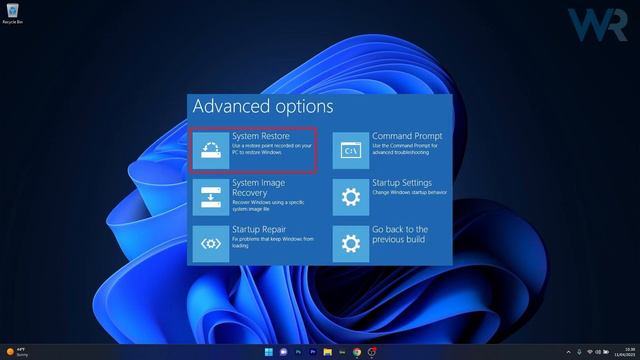Show hidden system tray icons
Screen dimensions: 640x360
(568, 352)
